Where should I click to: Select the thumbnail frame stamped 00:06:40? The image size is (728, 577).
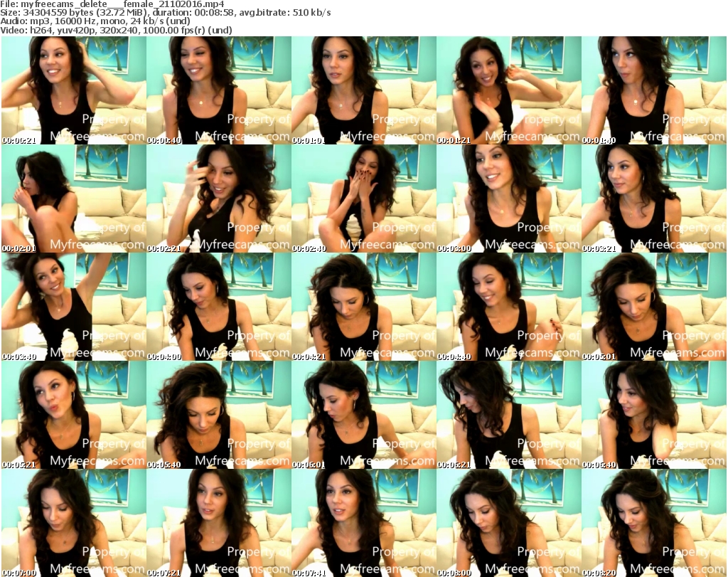click(x=654, y=414)
